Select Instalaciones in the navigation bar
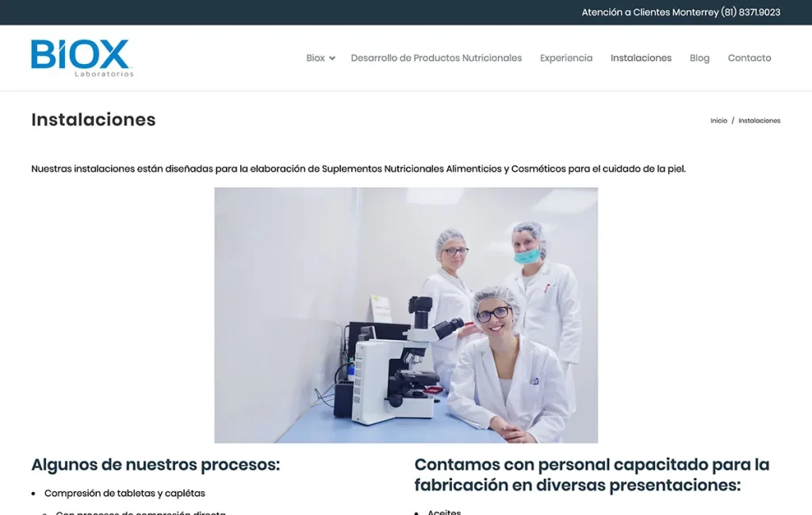Screen dimensions: 812x515 641,58
